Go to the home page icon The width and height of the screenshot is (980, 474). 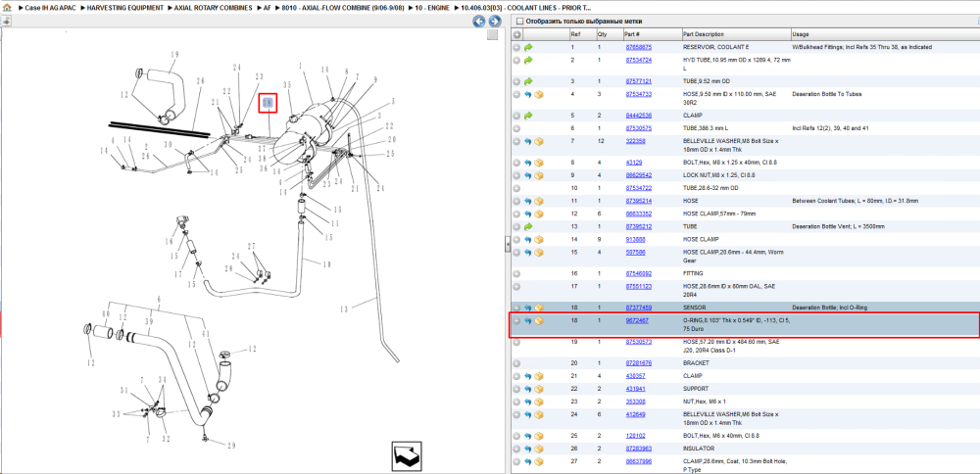click(7, 9)
